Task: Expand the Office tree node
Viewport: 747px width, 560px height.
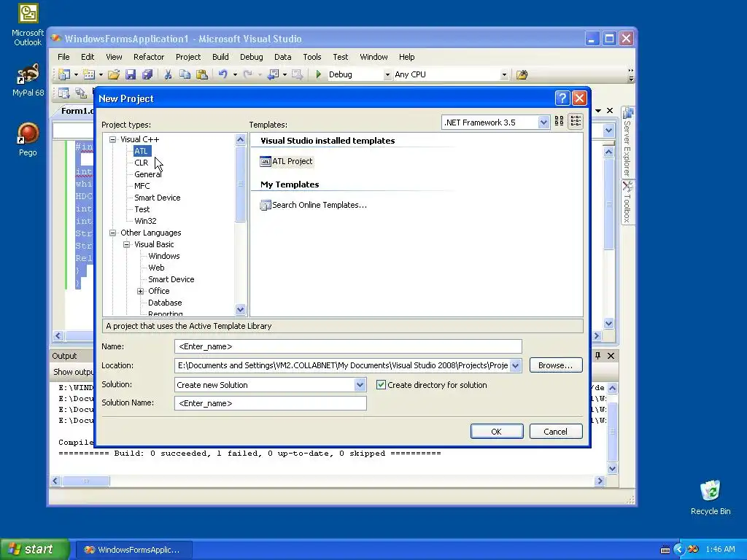Action: [141, 292]
